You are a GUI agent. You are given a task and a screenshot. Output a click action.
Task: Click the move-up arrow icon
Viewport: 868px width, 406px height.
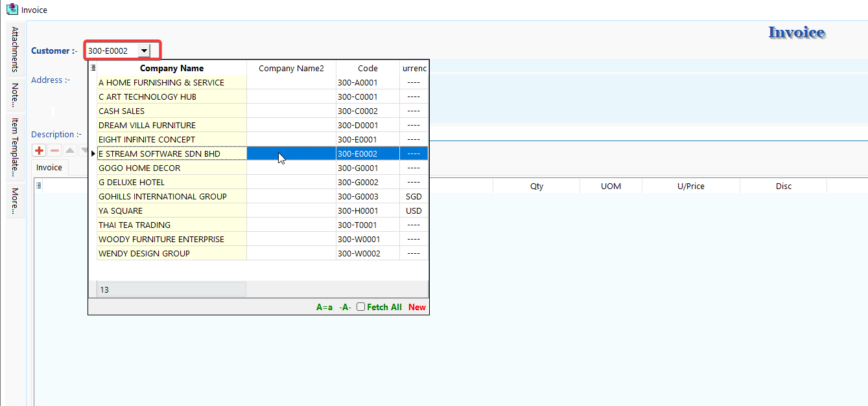tap(69, 150)
